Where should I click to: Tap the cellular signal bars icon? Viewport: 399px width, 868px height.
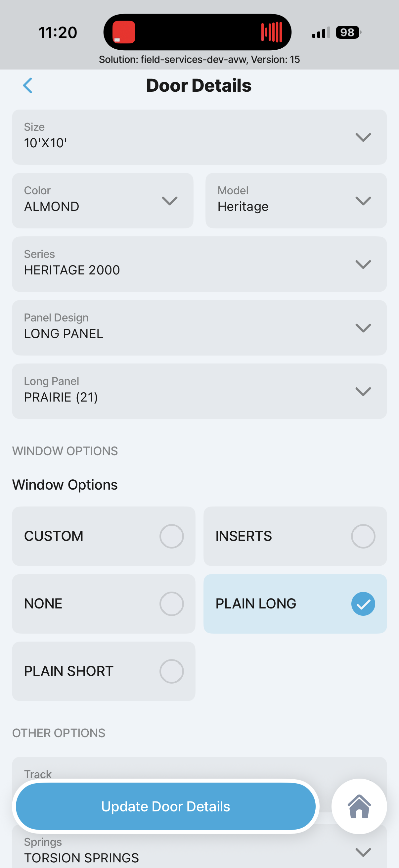click(321, 33)
